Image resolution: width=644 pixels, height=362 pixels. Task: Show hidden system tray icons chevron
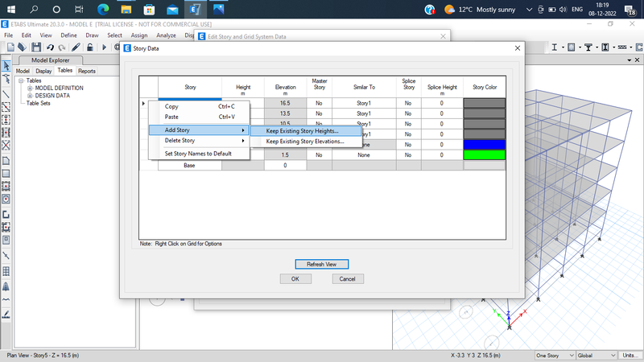point(529,10)
